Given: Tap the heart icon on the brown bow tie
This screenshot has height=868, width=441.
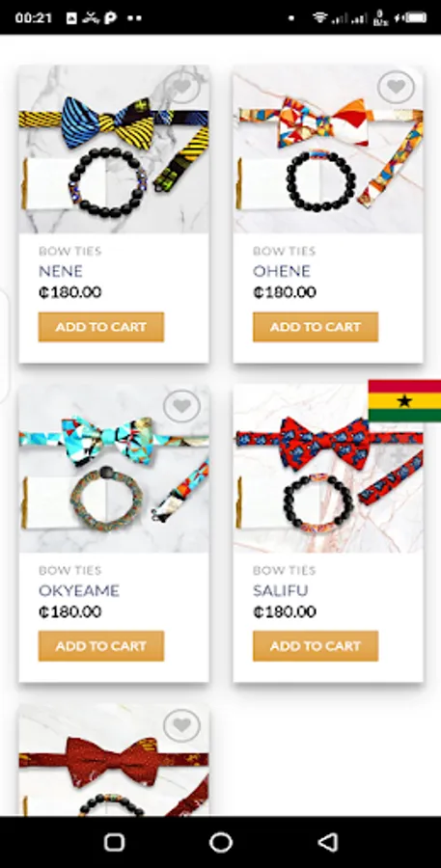Looking at the screenshot, I should [181, 724].
